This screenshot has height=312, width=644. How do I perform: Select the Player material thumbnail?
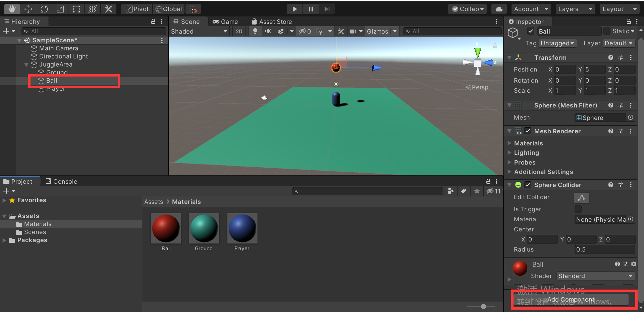(x=242, y=228)
